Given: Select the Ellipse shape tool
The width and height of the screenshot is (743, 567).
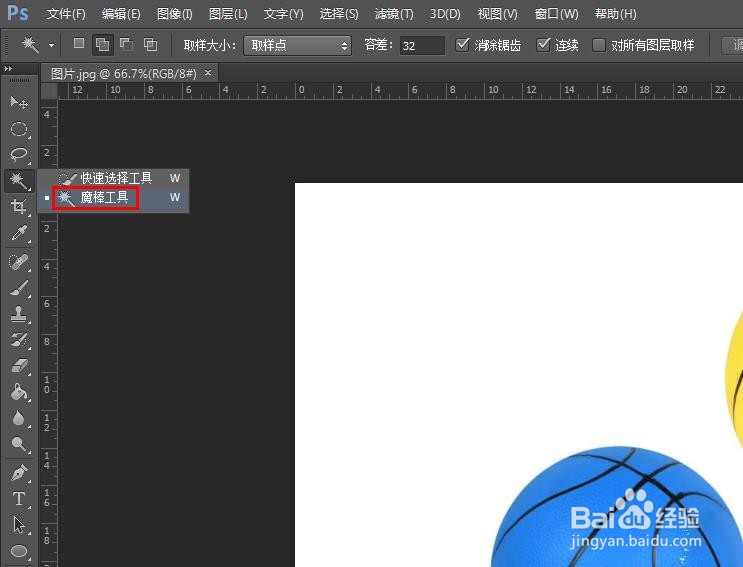Looking at the screenshot, I should click(x=19, y=551).
